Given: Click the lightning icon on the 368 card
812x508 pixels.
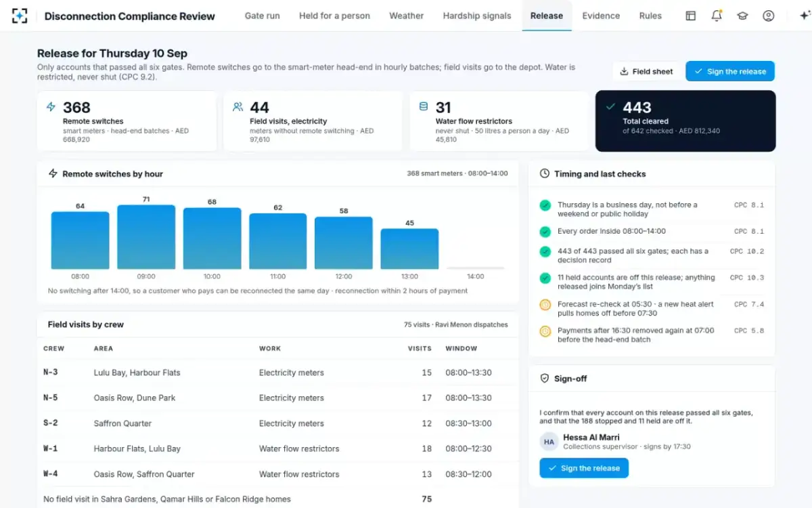Looking at the screenshot, I should point(51,106).
